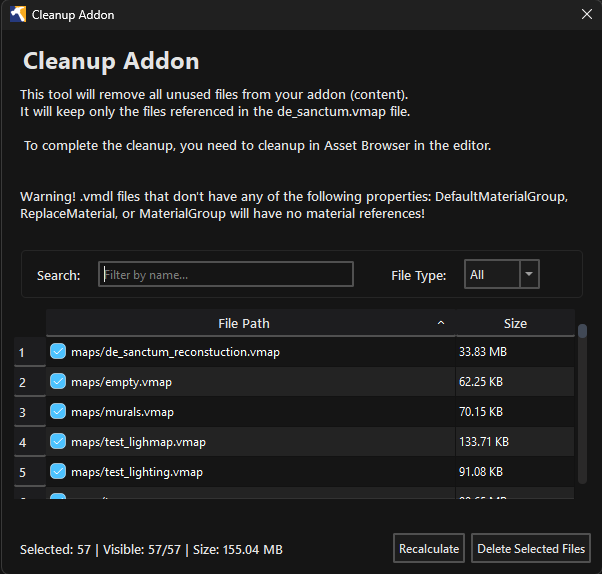Image resolution: width=602 pixels, height=574 pixels.
Task: Deselect the maps/test_lighting.vmap checkbox
Action: 58,471
